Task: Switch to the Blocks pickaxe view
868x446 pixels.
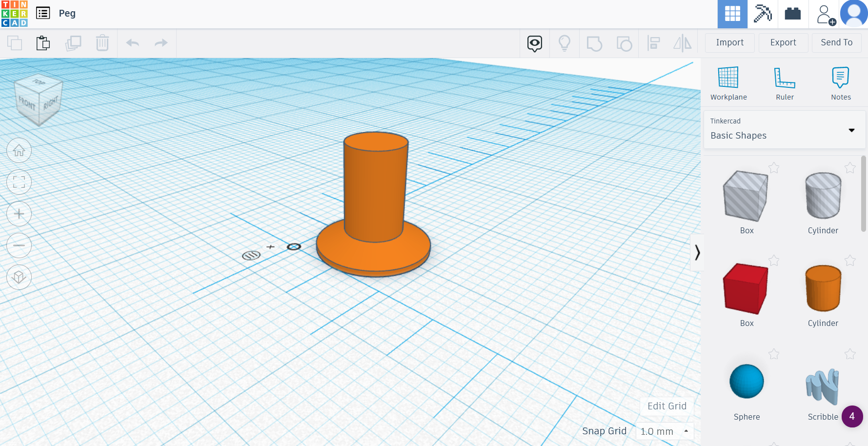Action: [x=763, y=14]
